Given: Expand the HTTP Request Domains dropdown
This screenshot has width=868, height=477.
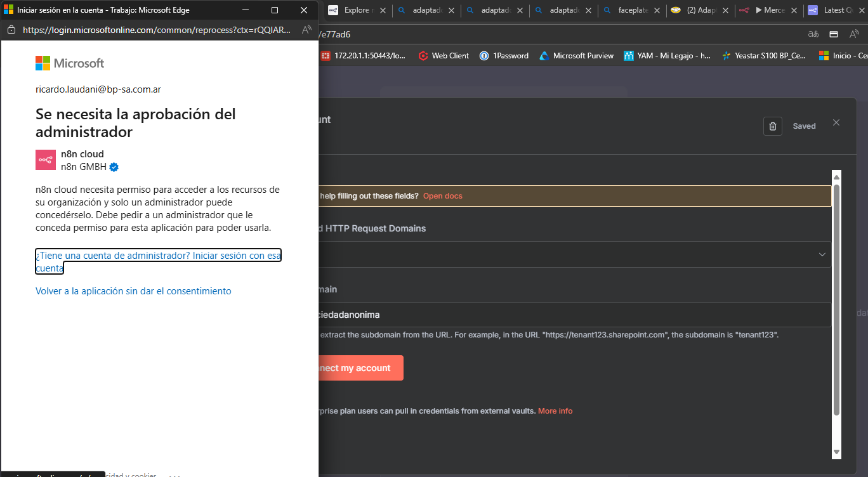Looking at the screenshot, I should tap(574, 254).
